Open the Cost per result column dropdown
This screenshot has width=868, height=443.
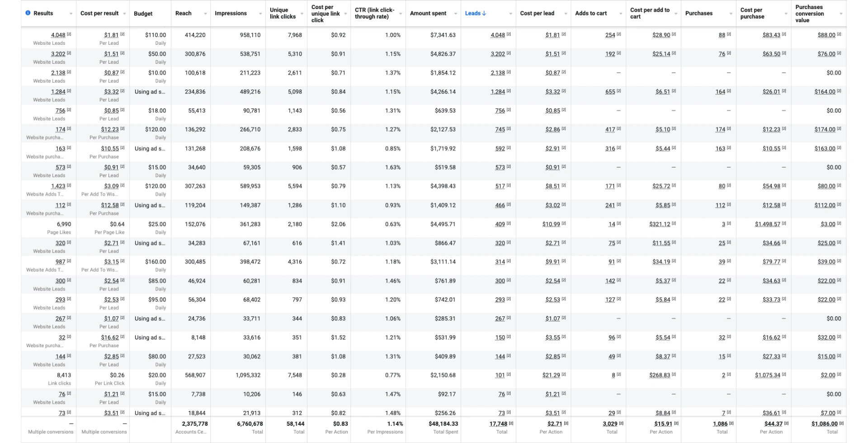coord(124,14)
